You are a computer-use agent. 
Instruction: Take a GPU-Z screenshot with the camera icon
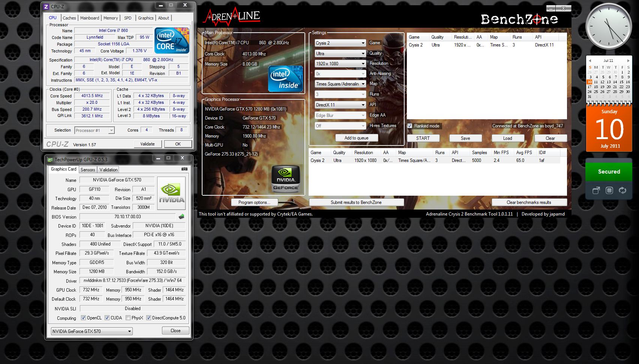[x=184, y=169]
